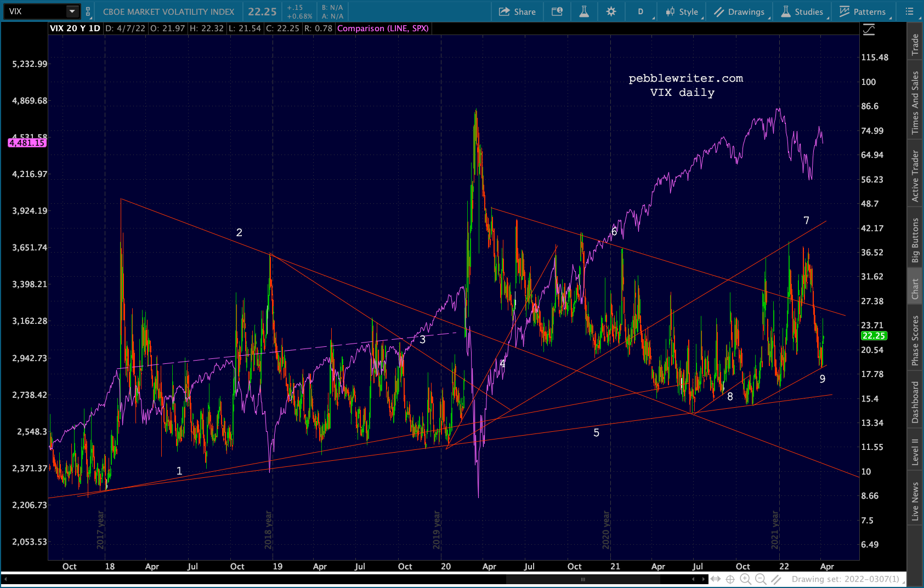Switch to the Active Trader side tab
The height and width of the screenshot is (588, 924).
pos(915,176)
